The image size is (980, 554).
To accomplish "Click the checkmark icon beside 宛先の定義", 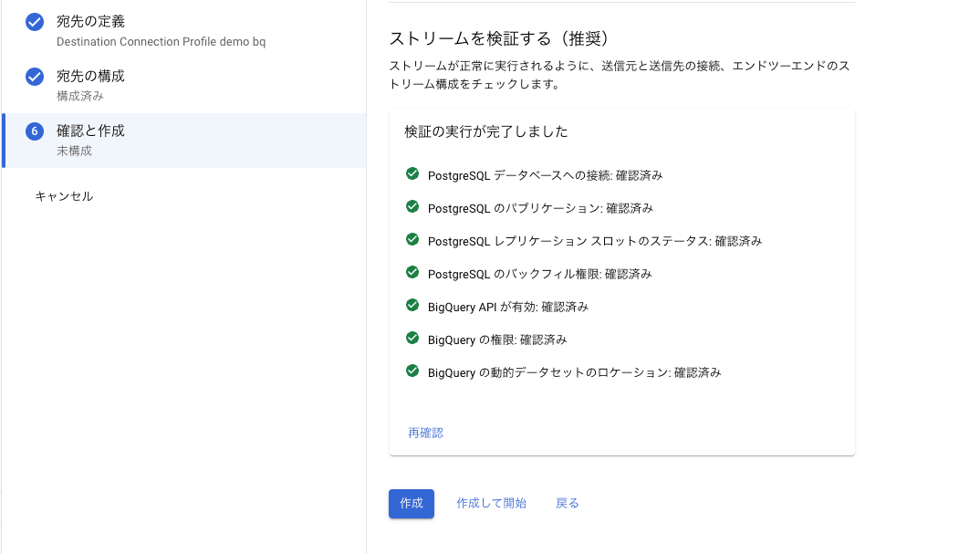I will (35, 22).
